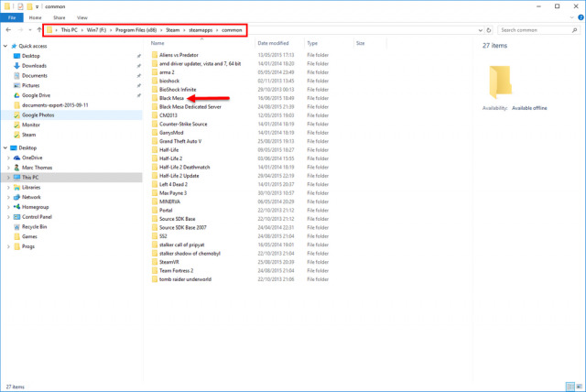Screen dimensions: 586x392
Task: Select the Black Mesa folder
Action: coord(171,98)
